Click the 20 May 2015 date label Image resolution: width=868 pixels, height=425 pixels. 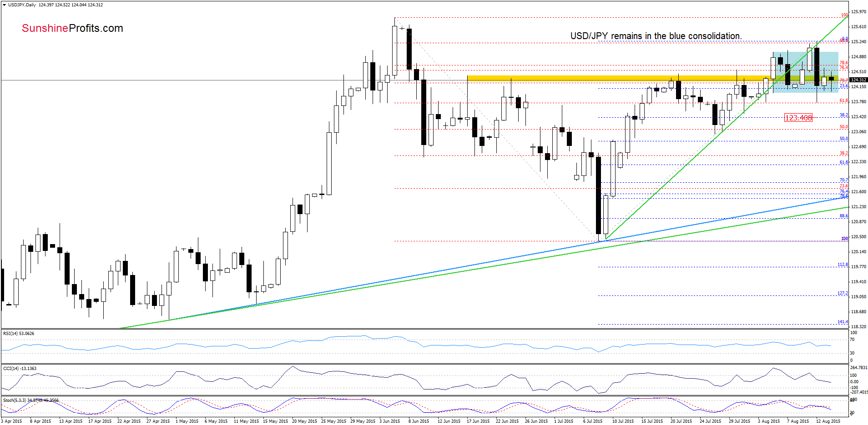tap(304, 421)
